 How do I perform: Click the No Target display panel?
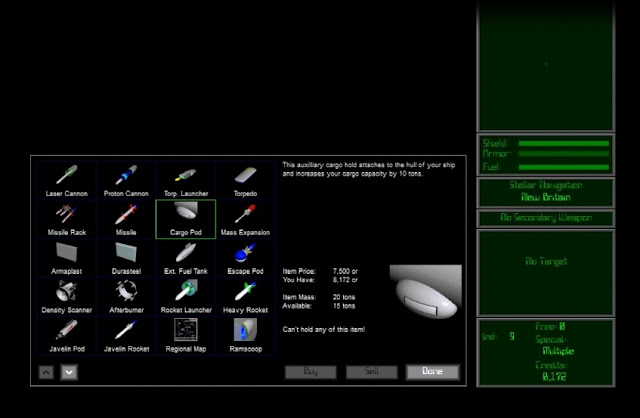(546, 273)
